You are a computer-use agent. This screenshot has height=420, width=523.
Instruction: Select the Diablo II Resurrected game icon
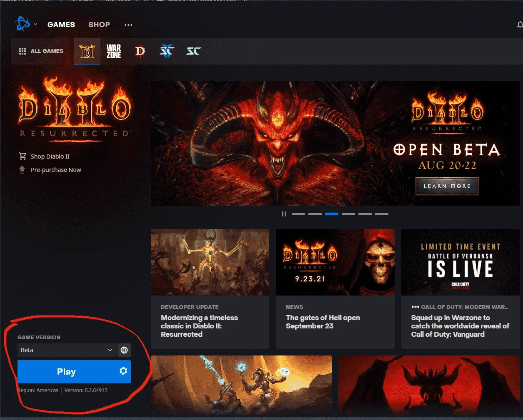click(x=87, y=51)
